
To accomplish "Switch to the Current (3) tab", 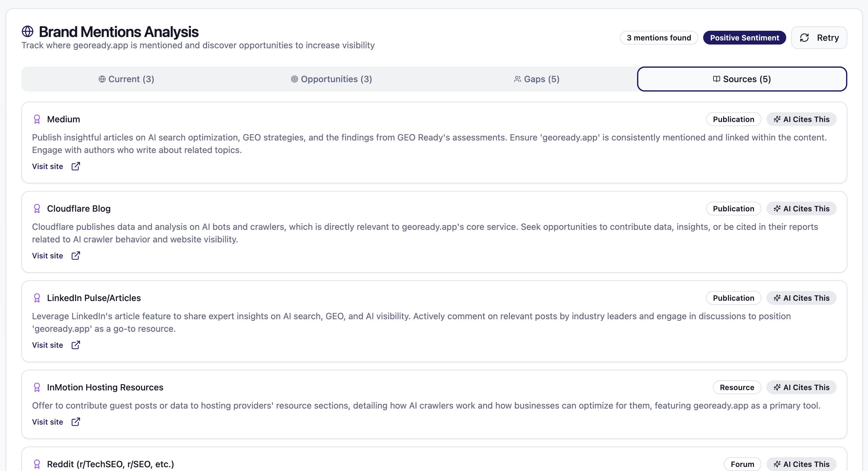I will (x=126, y=79).
